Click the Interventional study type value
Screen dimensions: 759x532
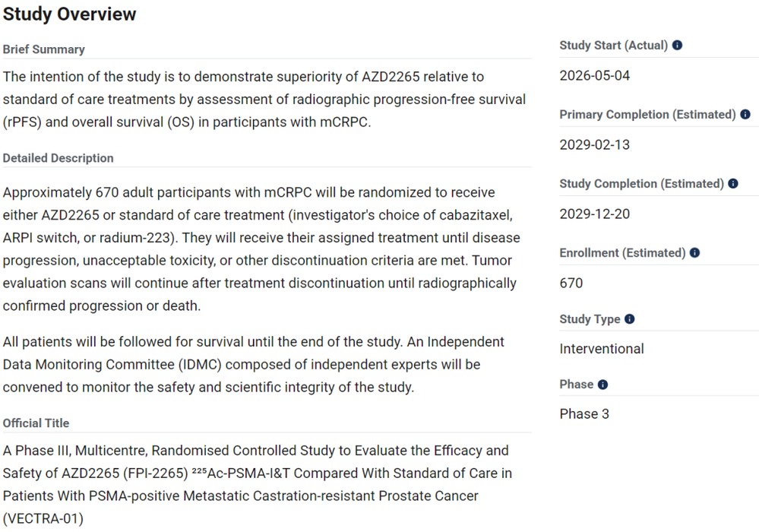click(x=602, y=349)
